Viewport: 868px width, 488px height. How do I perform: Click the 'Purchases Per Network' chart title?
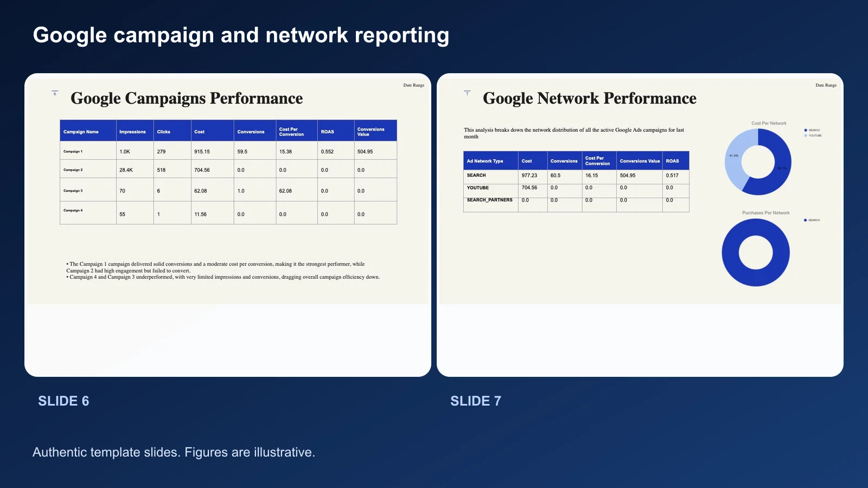tap(765, 213)
